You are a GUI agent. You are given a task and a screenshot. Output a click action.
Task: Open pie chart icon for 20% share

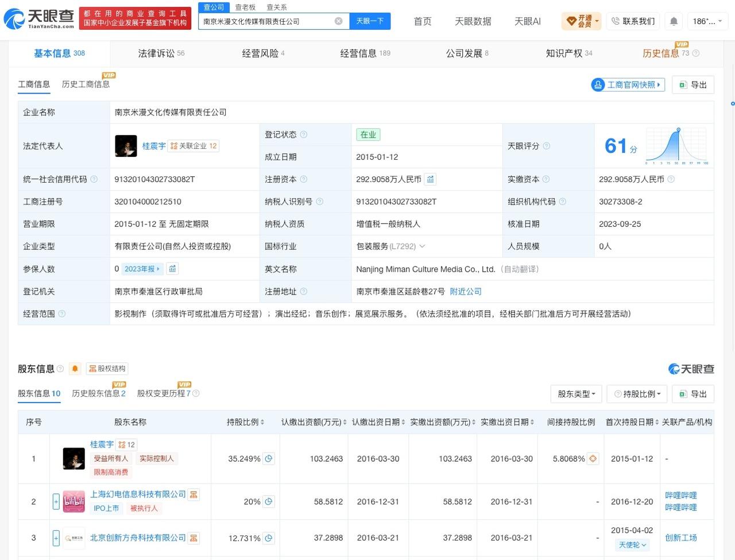269,501
